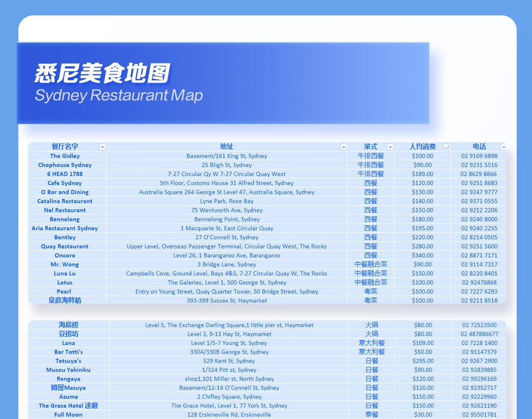Select the 皇庭海鲜舫 restaurant cell
This screenshot has height=419, width=532.
coord(65,300)
